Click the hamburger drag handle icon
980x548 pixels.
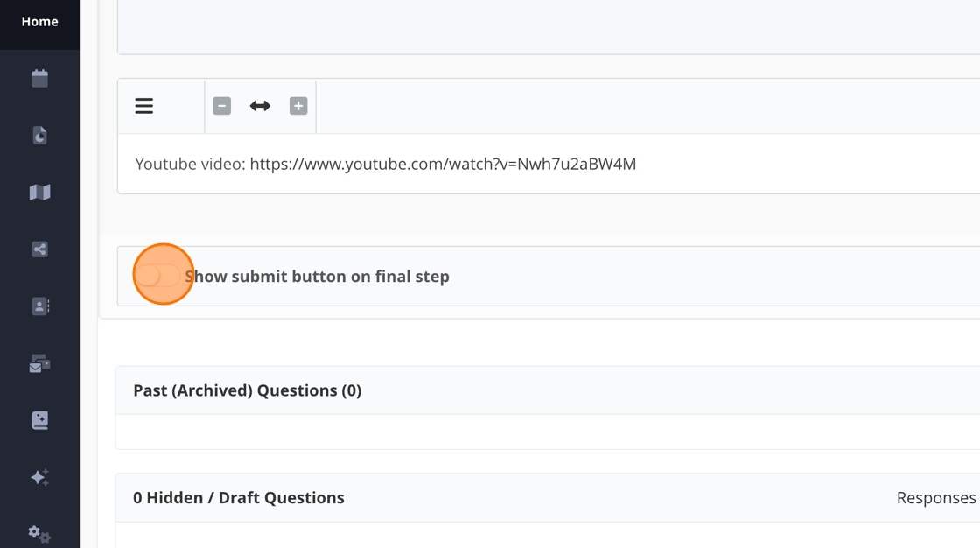(144, 106)
